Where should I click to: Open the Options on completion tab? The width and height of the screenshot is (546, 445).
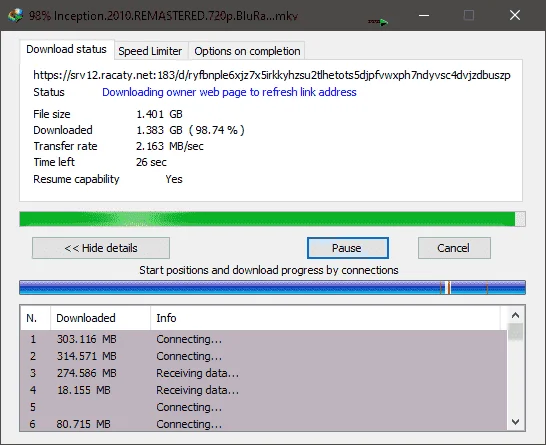(247, 51)
